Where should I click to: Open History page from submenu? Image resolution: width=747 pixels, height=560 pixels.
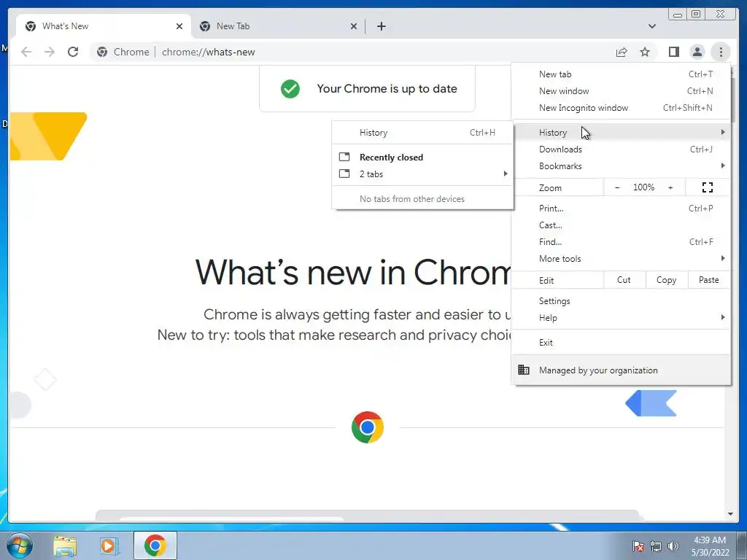[x=422, y=133]
